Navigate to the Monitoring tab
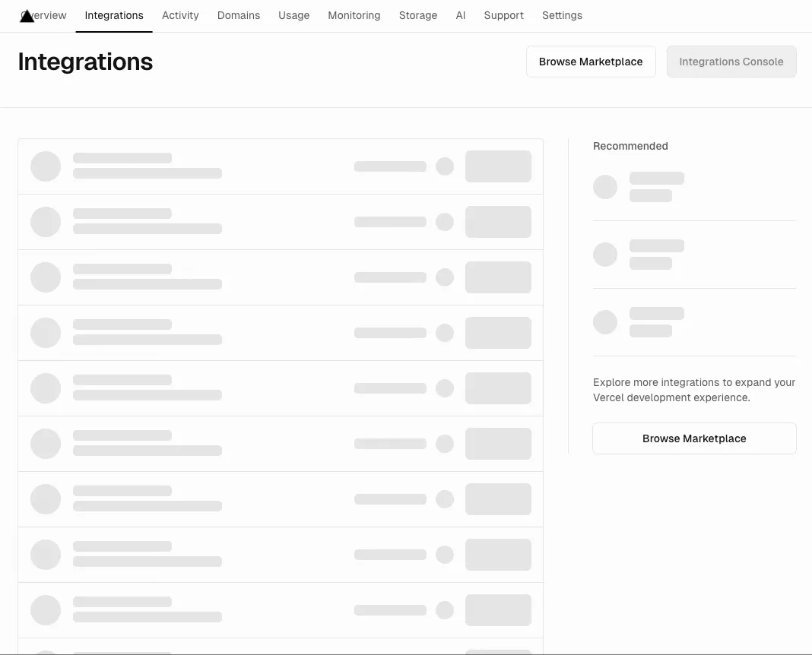The width and height of the screenshot is (812, 655). pyautogui.click(x=354, y=15)
